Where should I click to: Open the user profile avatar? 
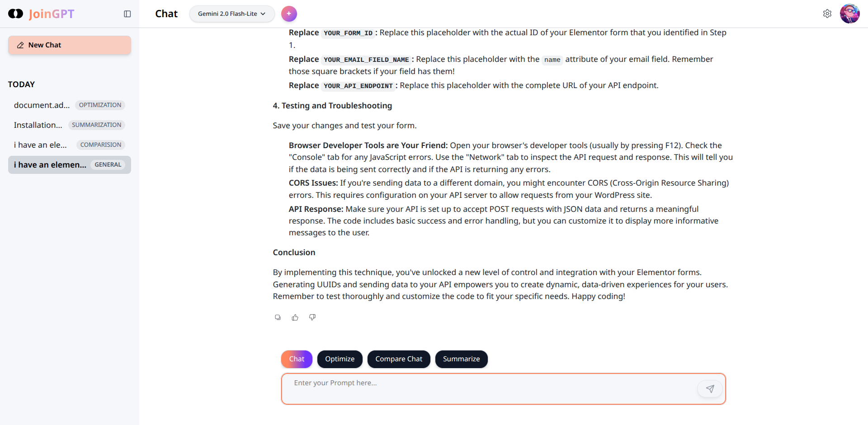click(849, 14)
